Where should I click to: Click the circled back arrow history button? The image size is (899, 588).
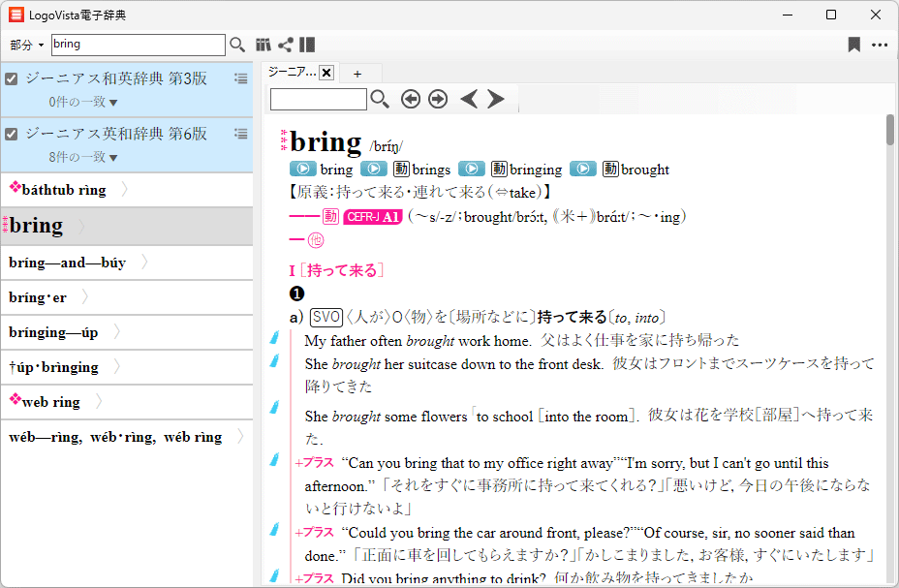(x=411, y=99)
